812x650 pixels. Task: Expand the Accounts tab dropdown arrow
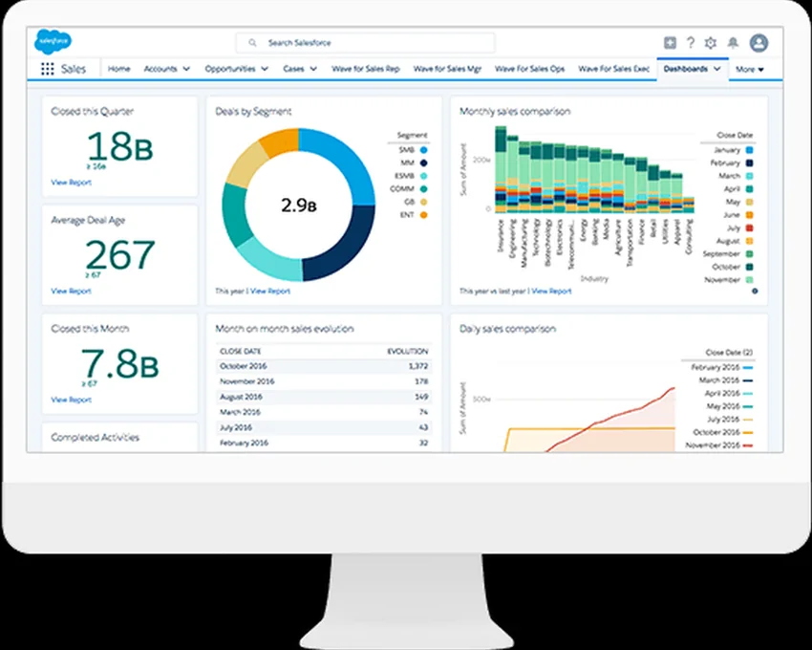(186, 69)
